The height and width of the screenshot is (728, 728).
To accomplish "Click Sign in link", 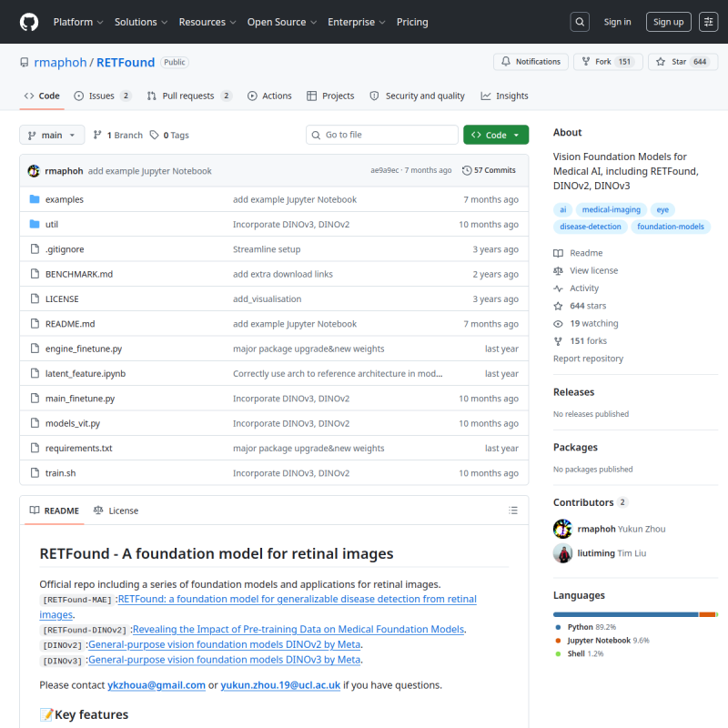I will pos(618,22).
